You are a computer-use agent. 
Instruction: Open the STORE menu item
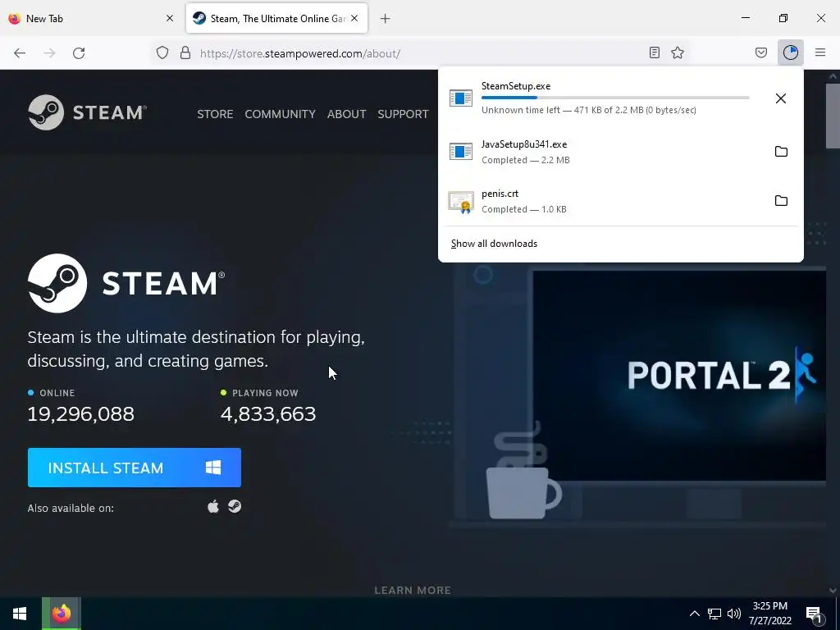coord(215,114)
